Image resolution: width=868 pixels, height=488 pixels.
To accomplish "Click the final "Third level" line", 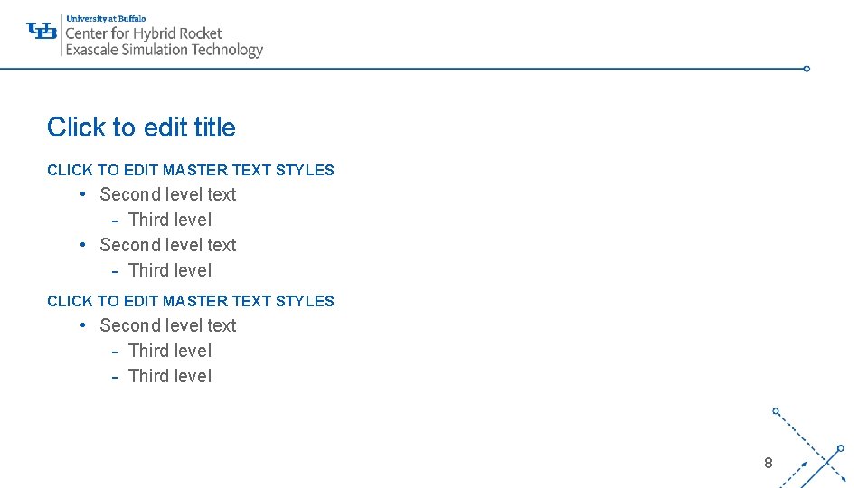I will pyautogui.click(x=170, y=376).
